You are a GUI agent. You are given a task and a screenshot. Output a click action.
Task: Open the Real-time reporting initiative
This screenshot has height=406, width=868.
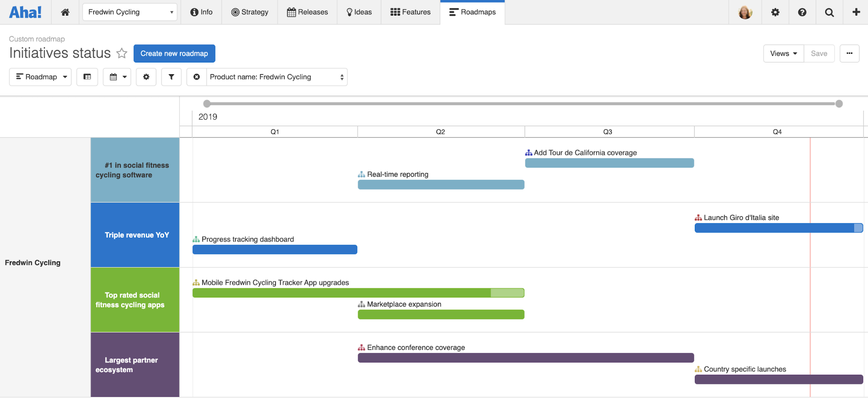(x=398, y=175)
